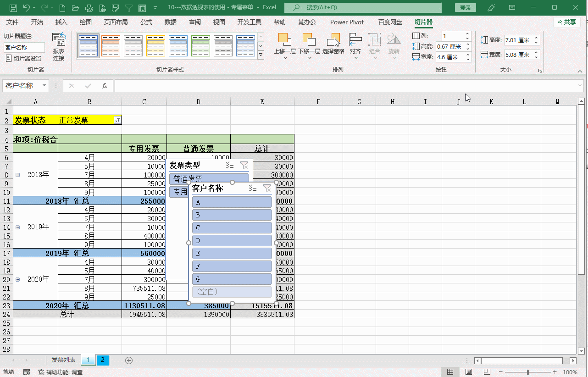This screenshot has width=588, height=377.
Task: Click the search box (搜索)
Action: pyautogui.click(x=363, y=8)
